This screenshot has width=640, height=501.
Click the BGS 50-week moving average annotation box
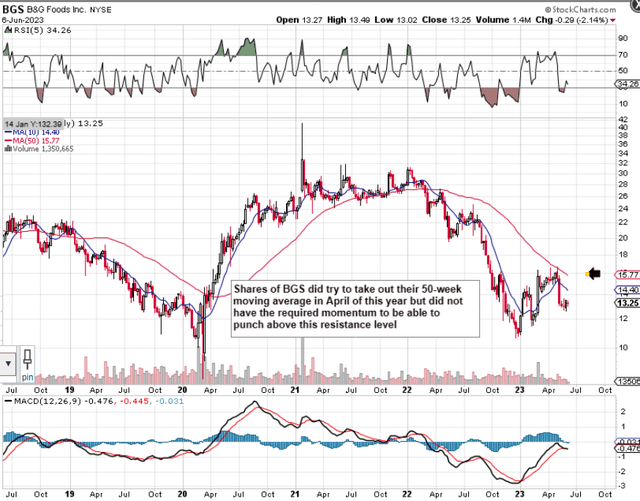click(x=355, y=308)
